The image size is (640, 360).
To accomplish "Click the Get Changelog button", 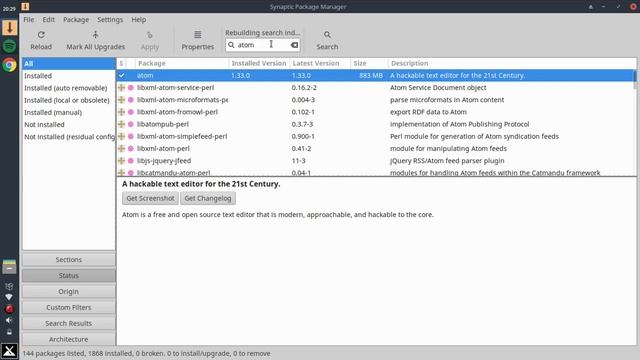I will tap(208, 198).
